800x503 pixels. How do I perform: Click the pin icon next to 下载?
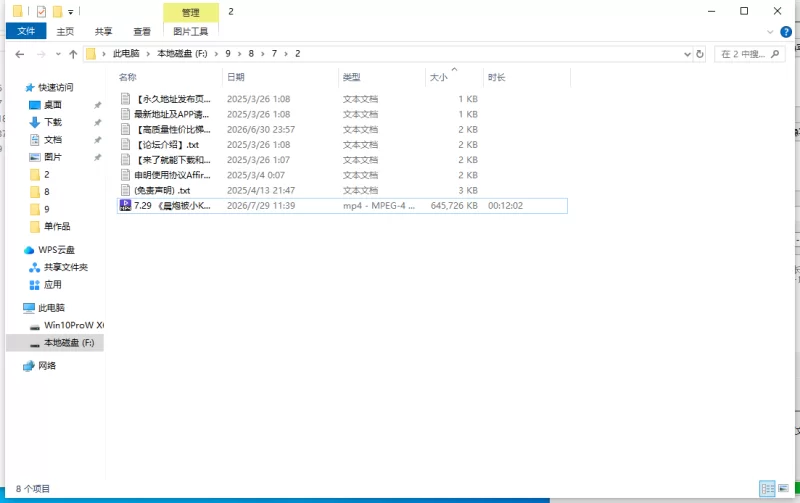97,122
